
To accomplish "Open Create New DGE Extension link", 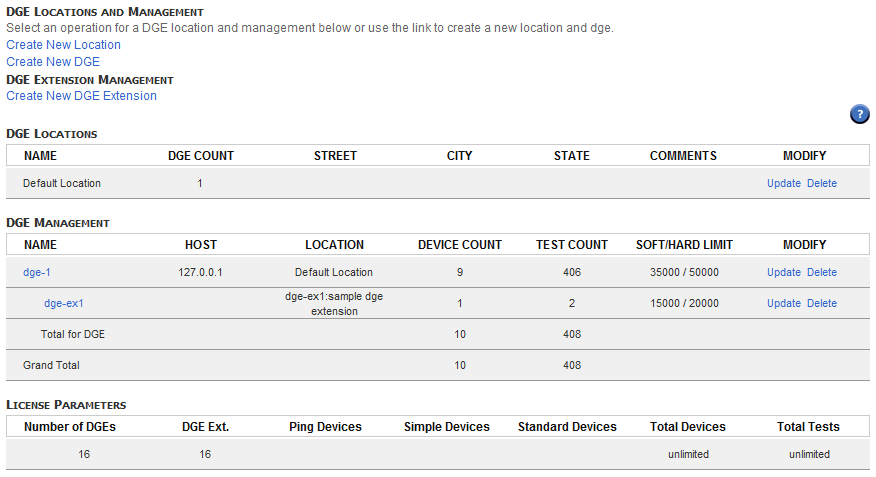I will point(81,96).
